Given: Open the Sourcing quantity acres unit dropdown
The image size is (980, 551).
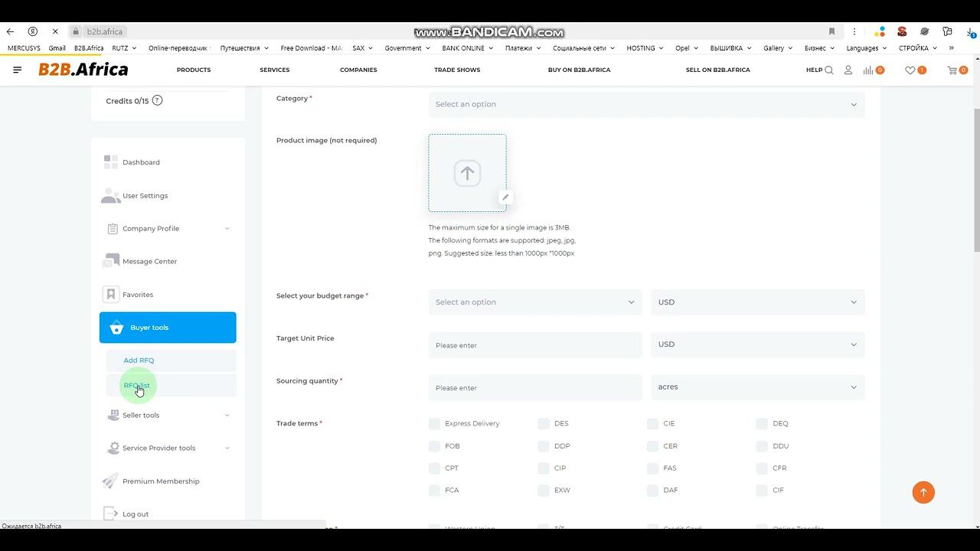Looking at the screenshot, I should pyautogui.click(x=757, y=387).
